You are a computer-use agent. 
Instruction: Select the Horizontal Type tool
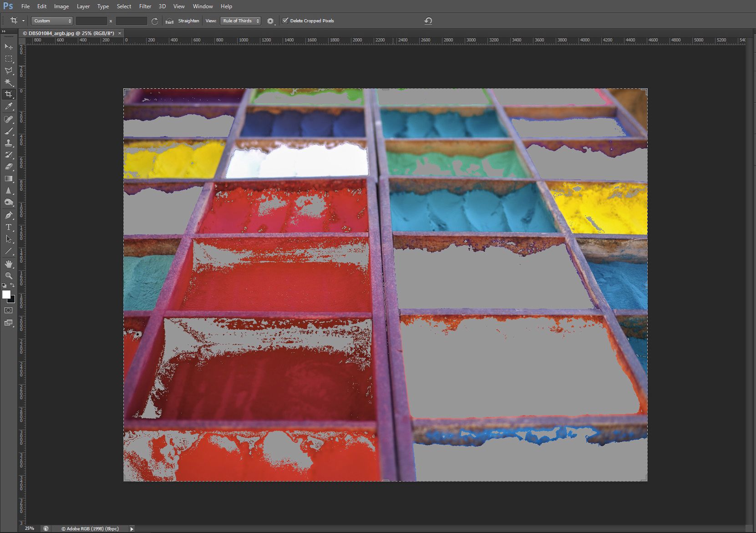pos(9,227)
